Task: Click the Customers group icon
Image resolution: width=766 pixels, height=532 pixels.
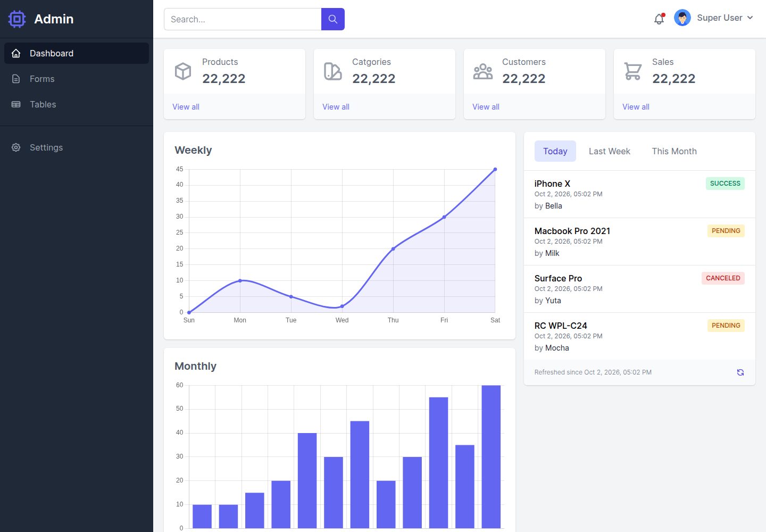Action: (x=483, y=71)
